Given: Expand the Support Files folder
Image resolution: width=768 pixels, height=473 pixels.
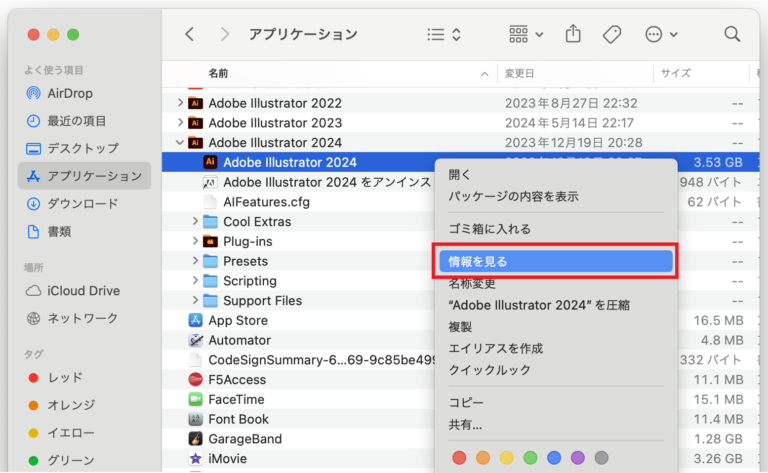Looking at the screenshot, I should coord(194,300).
